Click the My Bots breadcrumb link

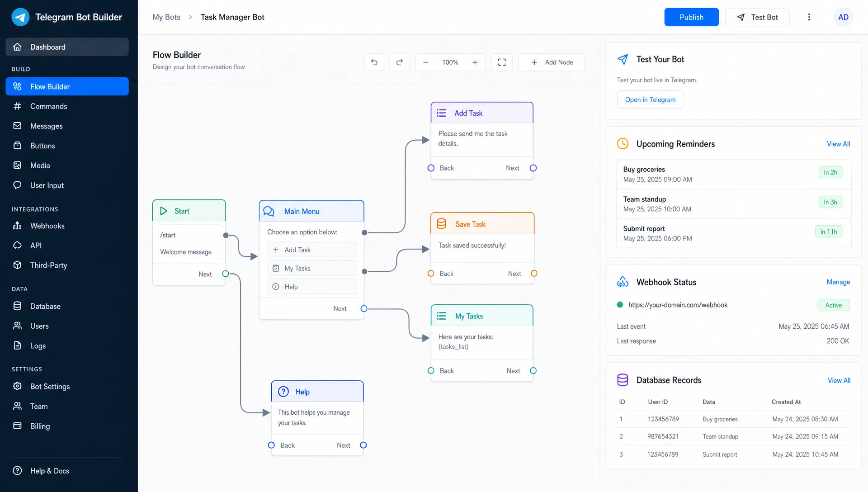tap(166, 17)
